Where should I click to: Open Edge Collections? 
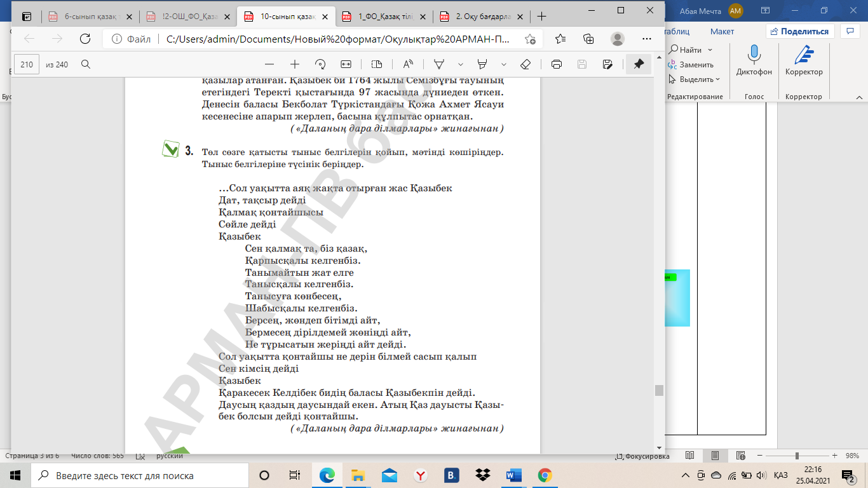[x=588, y=39]
